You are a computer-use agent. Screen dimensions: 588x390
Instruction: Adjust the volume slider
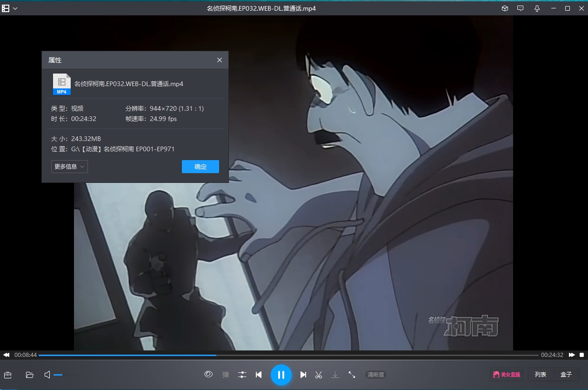click(67, 375)
